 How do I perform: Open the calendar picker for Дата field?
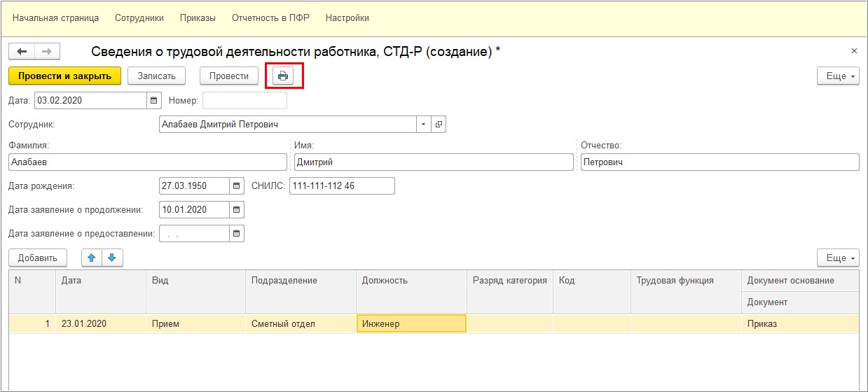[x=154, y=101]
